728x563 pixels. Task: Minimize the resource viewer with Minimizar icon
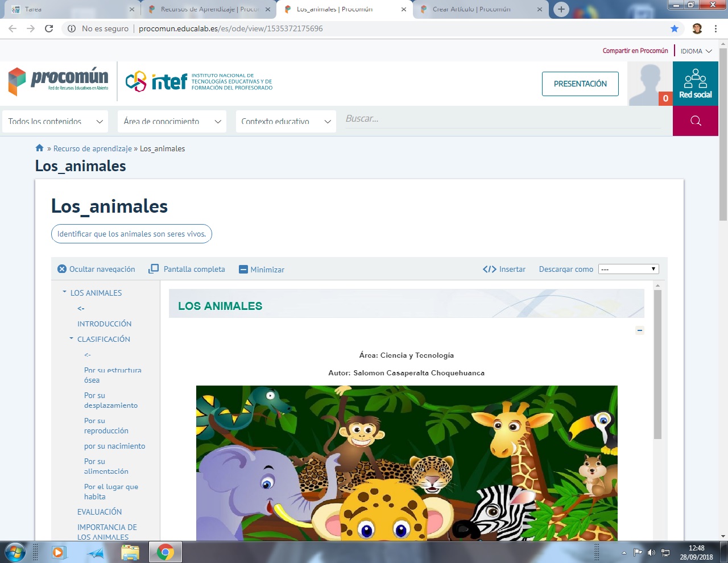coord(243,268)
